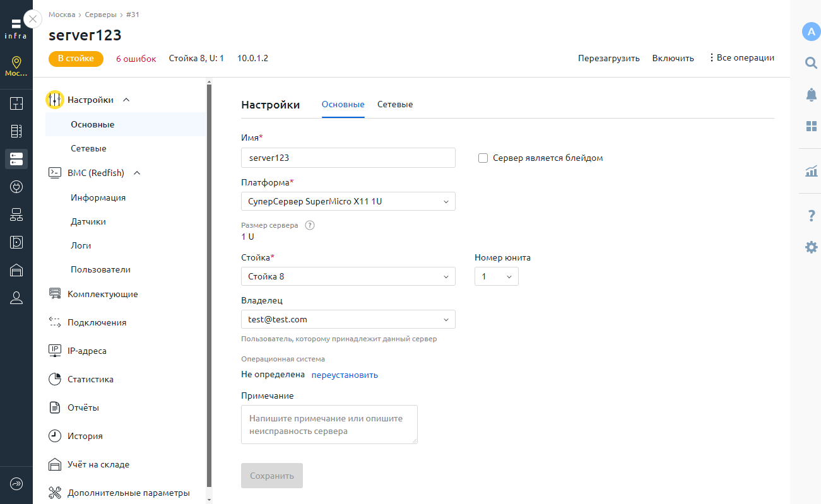Click the Перезагрузить button

(x=608, y=58)
